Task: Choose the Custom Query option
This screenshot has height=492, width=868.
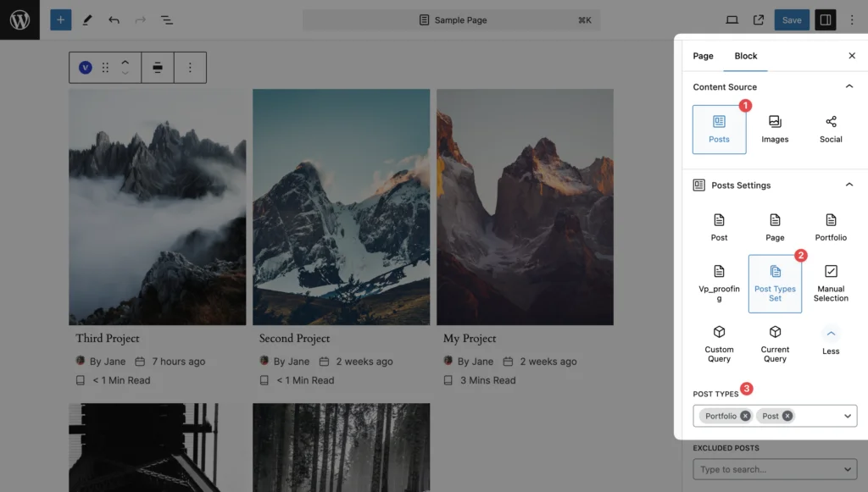Action: 719,344
